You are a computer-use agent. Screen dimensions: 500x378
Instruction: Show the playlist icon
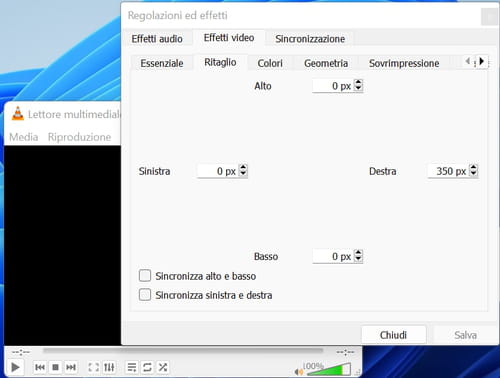[x=132, y=367]
